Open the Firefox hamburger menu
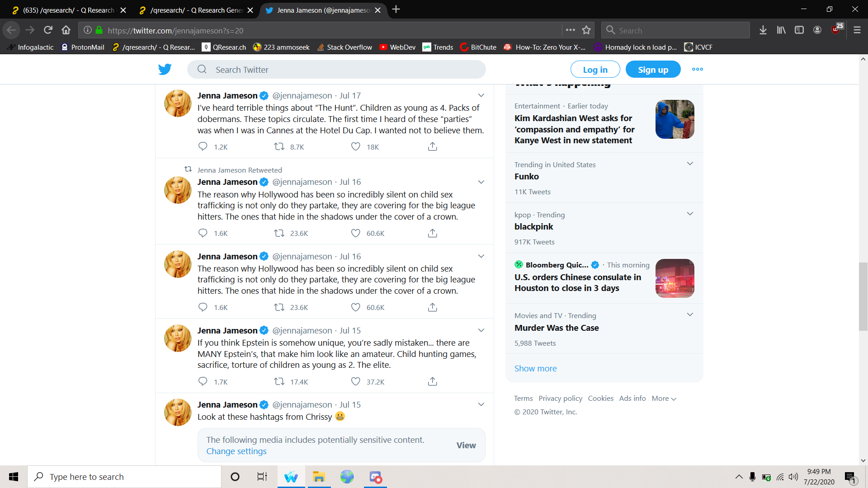 857,30
